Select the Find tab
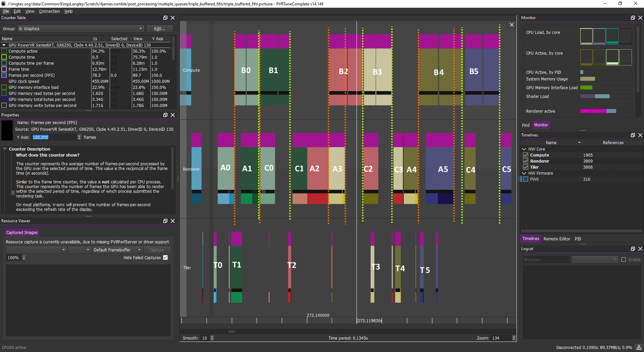Image resolution: width=644 pixels, height=352 pixels. point(526,125)
